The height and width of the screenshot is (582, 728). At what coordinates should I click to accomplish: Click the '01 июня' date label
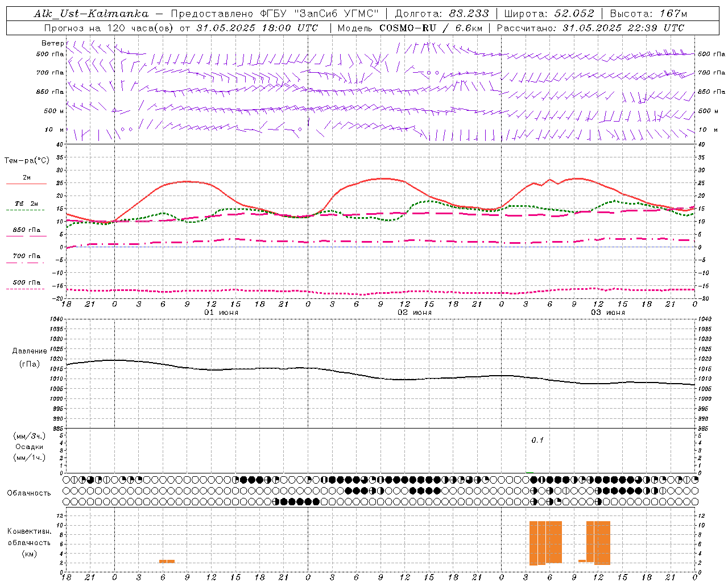tap(222, 313)
